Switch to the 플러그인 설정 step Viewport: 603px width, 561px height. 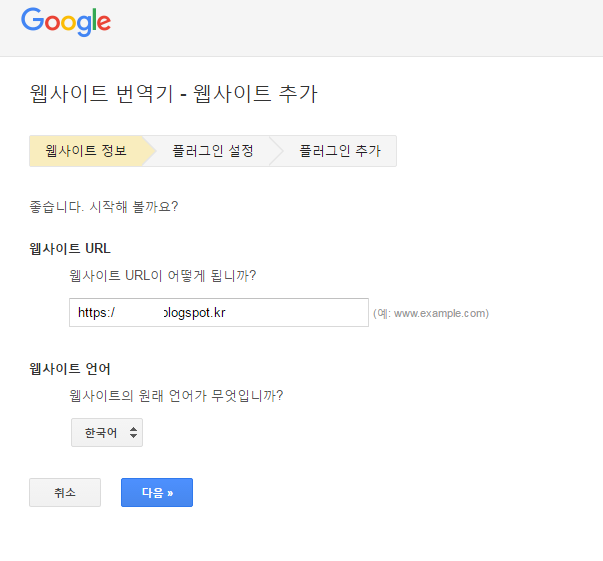point(212,151)
